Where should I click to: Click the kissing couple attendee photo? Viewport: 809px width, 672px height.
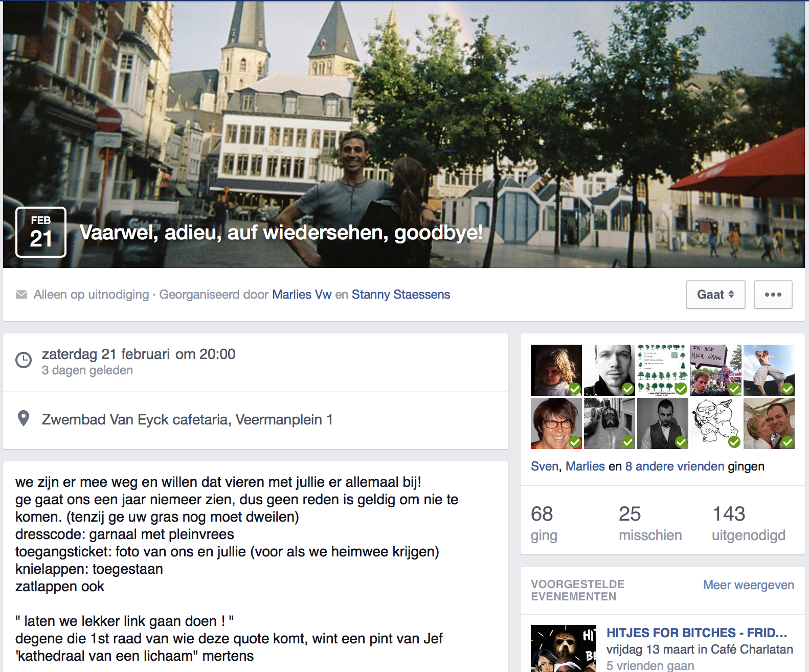click(769, 423)
